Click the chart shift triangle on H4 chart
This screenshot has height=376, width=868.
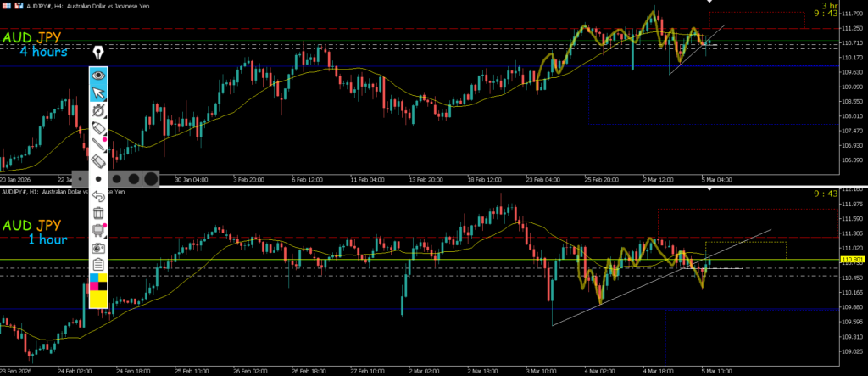coord(710,3)
